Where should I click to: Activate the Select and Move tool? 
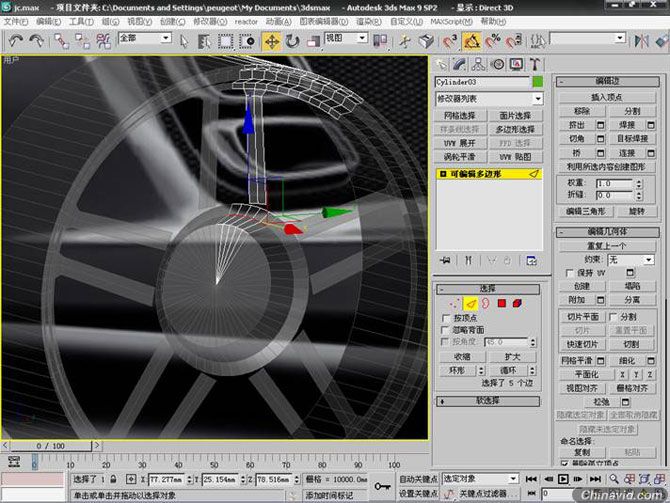click(272, 41)
